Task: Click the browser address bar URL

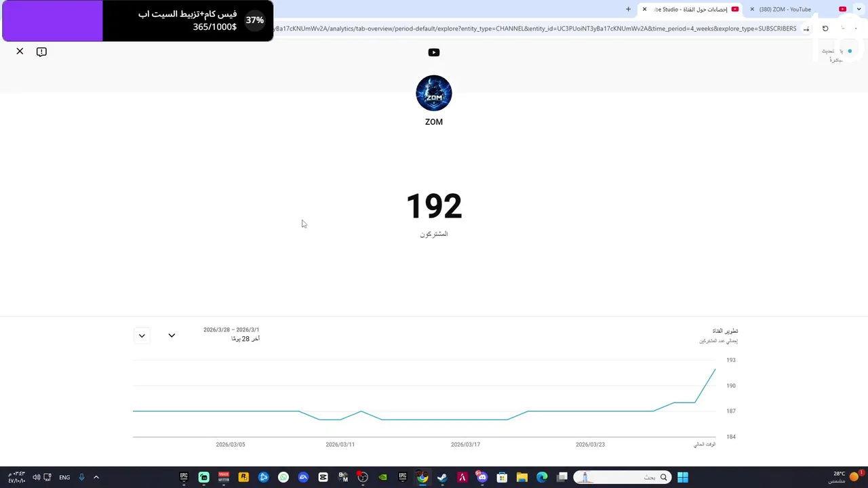Action: [x=534, y=28]
